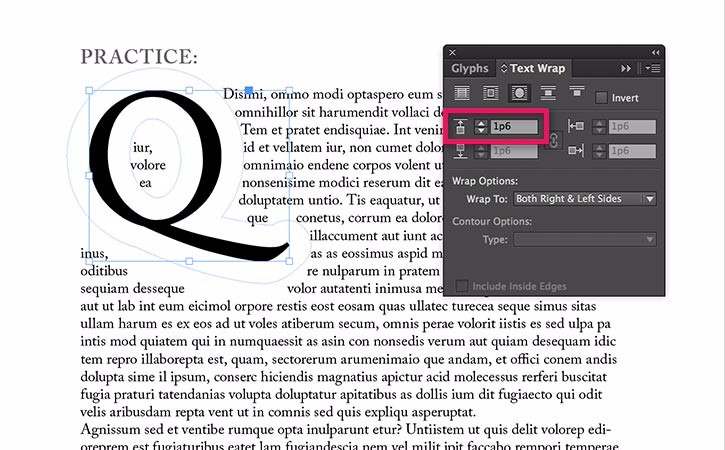The width and height of the screenshot is (725, 450).
Task: Click the Q frame top-center handle
Action: [x=189, y=91]
